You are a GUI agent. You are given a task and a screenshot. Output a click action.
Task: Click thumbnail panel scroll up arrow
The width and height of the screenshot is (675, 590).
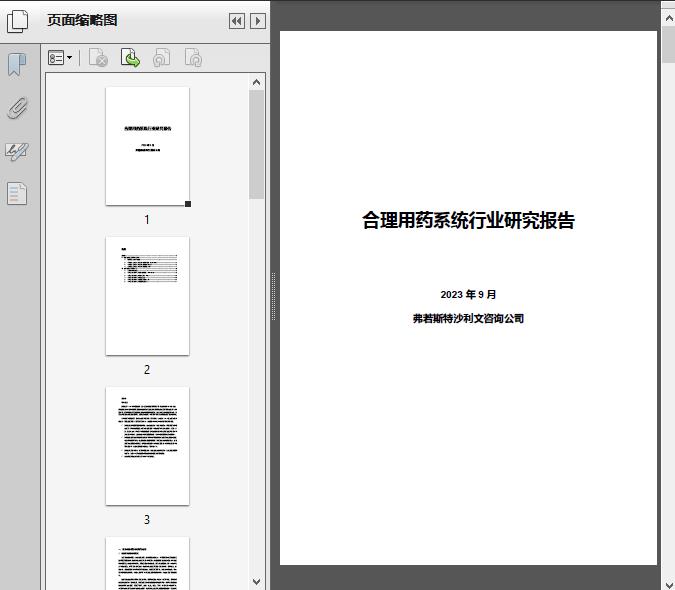coord(257,82)
